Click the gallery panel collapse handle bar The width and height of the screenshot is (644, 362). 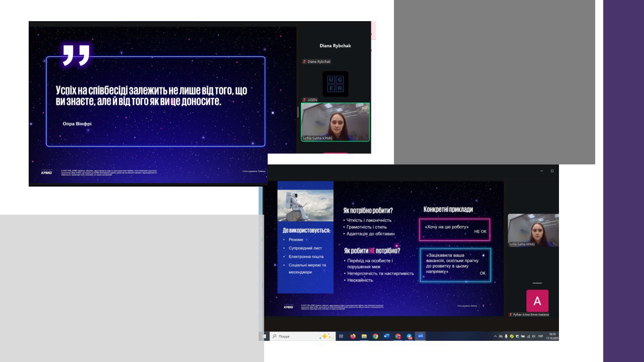[537, 283]
